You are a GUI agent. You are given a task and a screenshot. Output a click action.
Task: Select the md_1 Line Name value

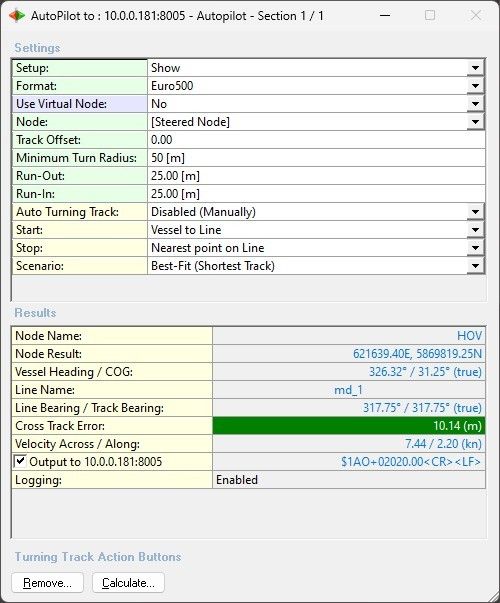(348, 390)
